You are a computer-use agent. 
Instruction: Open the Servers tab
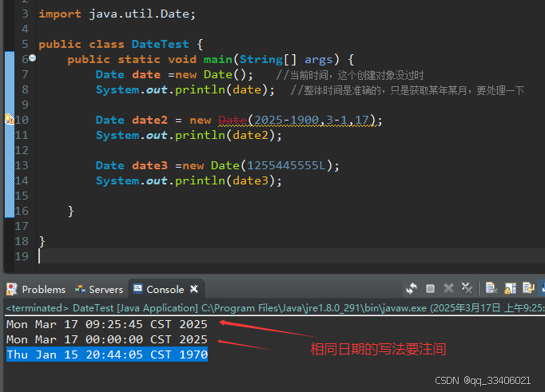[x=106, y=290]
